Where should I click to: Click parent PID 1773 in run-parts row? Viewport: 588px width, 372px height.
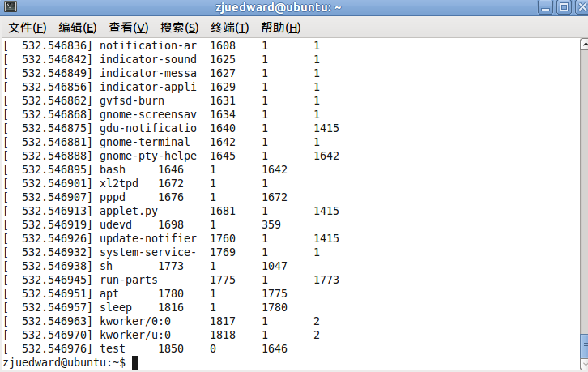326,280
